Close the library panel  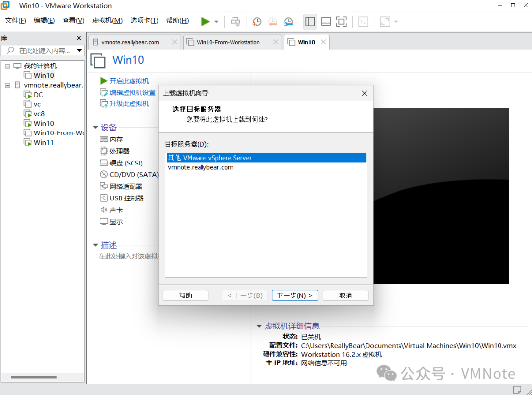(x=79, y=38)
